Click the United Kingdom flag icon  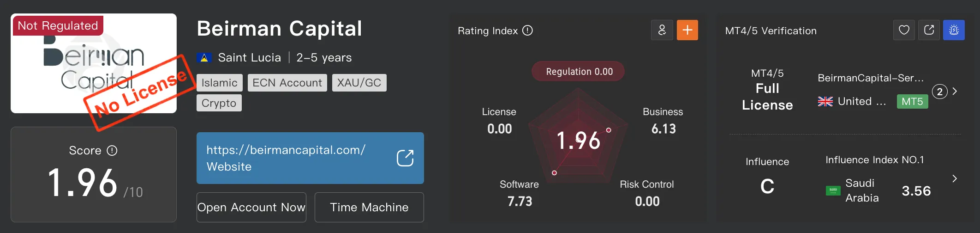click(x=825, y=102)
